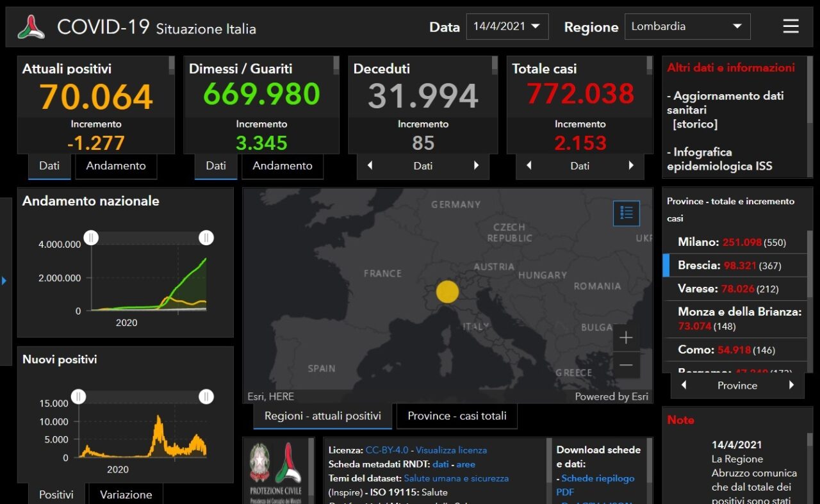Switch to Andamento tab under Dimessi/Guariti
Viewport: 820px width, 504px height.
(x=282, y=166)
